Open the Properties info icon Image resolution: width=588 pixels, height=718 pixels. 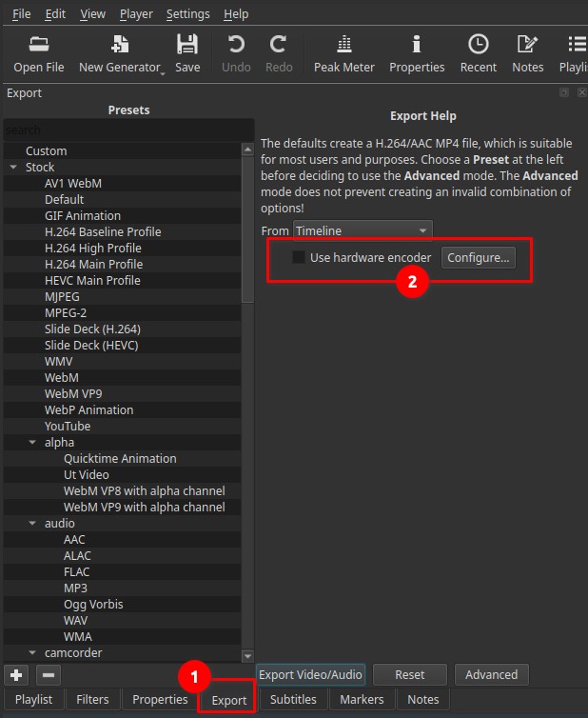click(417, 44)
